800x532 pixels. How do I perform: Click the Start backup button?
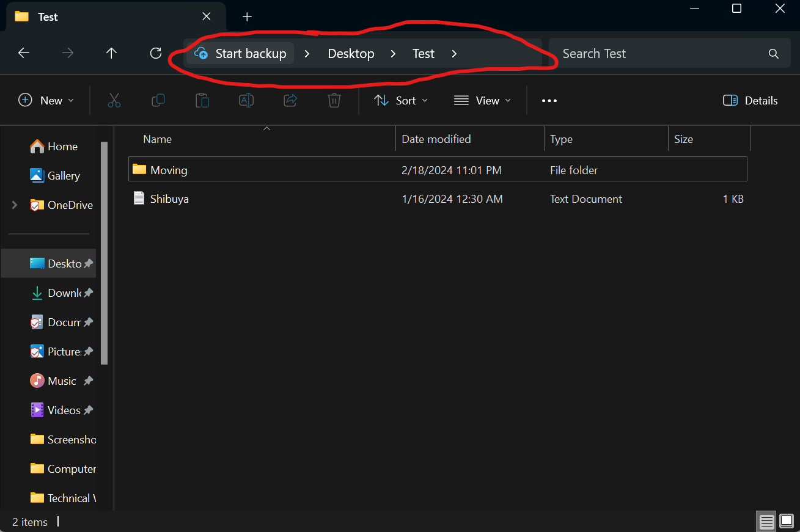tap(240, 54)
